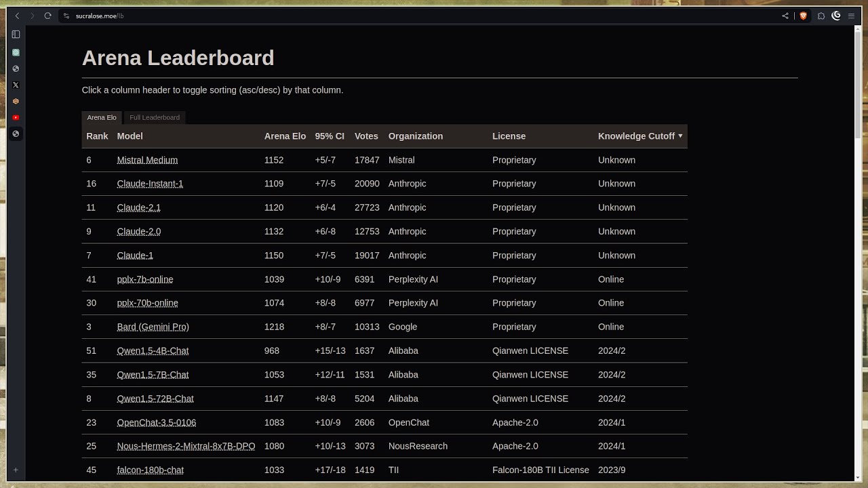Viewport: 868px width, 488px height.
Task: Open the Bard (Gemini Pro) link
Action: 153,327
